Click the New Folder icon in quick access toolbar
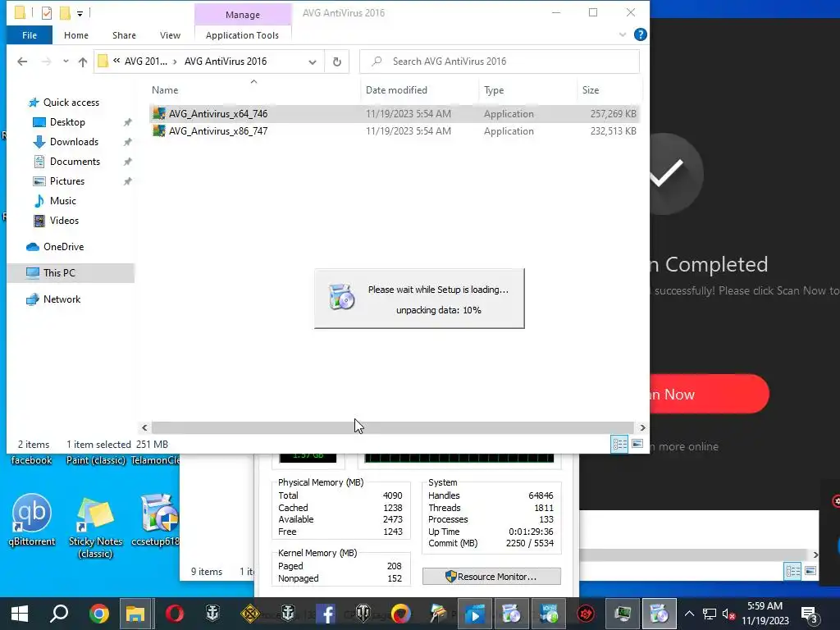 coord(65,13)
